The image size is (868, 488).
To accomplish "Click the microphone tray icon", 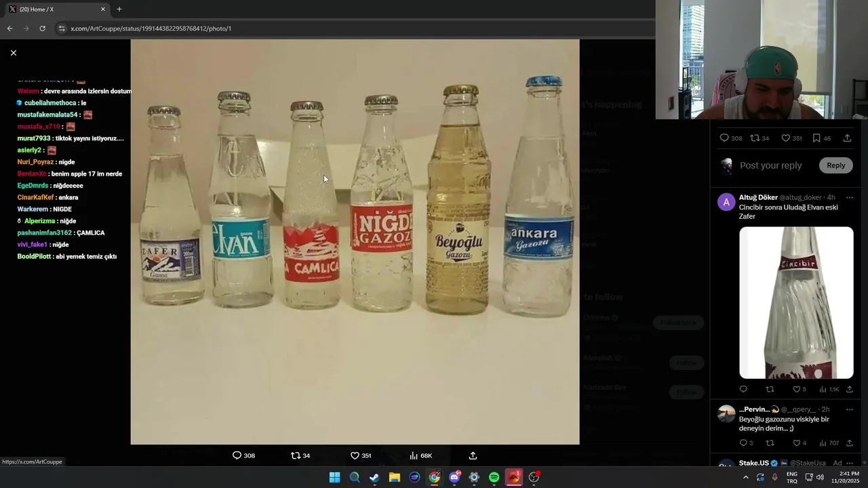I will click(x=774, y=477).
